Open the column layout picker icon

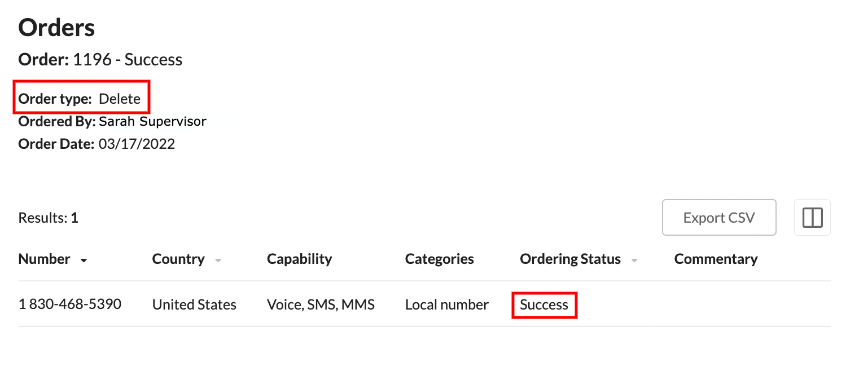click(812, 218)
